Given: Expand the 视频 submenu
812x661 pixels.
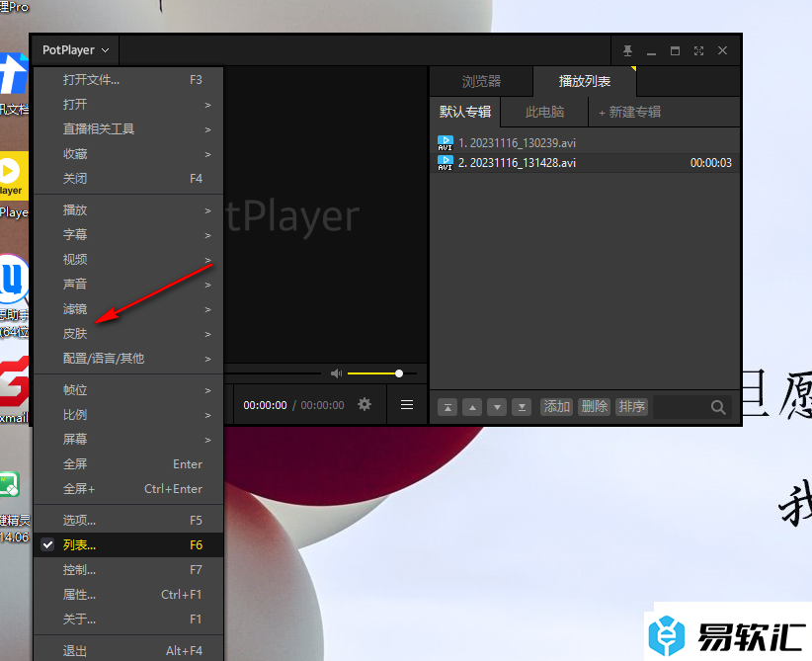Looking at the screenshot, I should [x=128, y=260].
